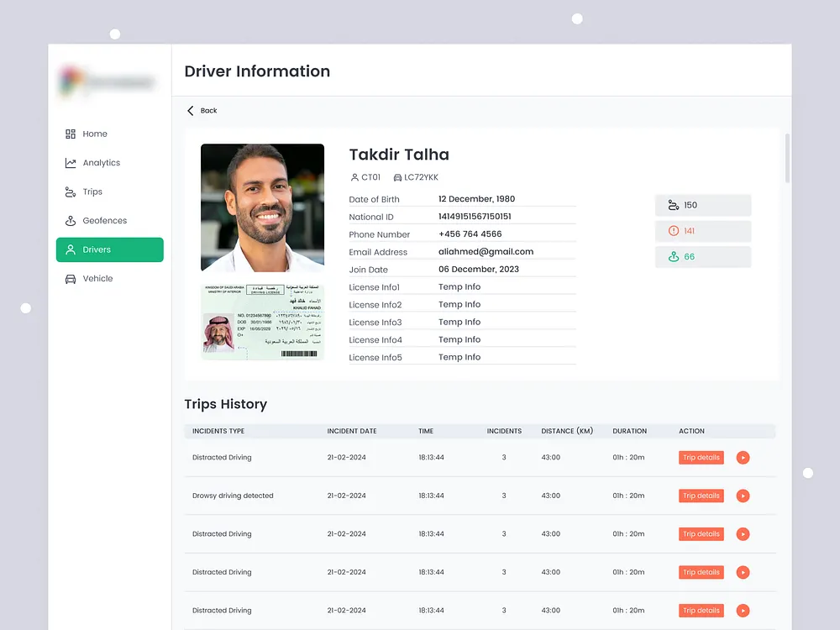Click the Home grid icon in sidebar
Image resolution: width=840 pixels, height=630 pixels.
(71, 134)
